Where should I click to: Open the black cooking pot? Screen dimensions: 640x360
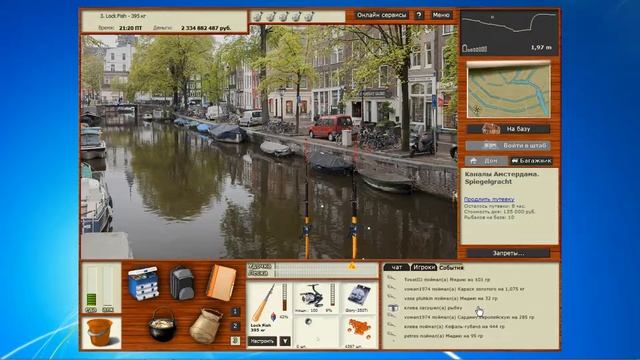click(x=162, y=325)
